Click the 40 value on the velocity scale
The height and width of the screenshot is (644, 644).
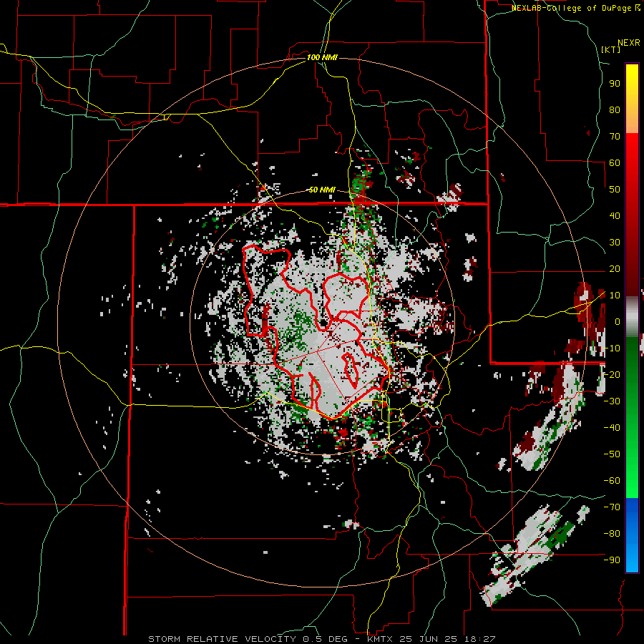(615, 215)
